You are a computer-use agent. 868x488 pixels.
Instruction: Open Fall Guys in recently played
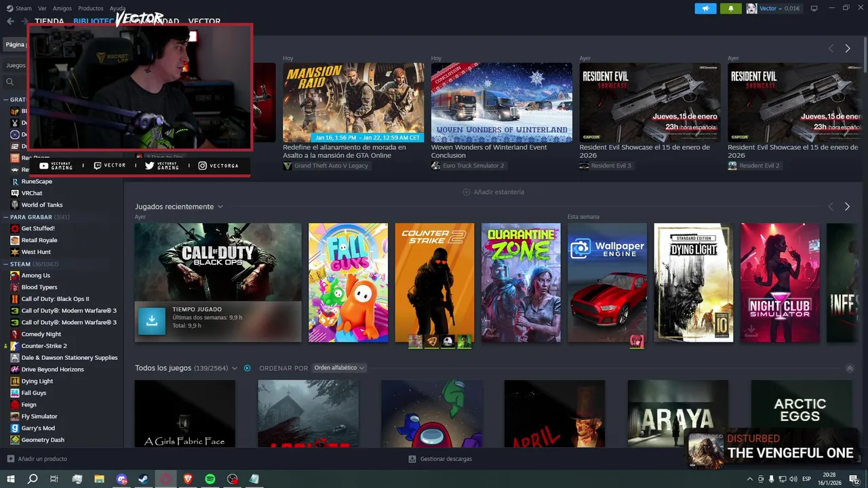click(x=348, y=283)
